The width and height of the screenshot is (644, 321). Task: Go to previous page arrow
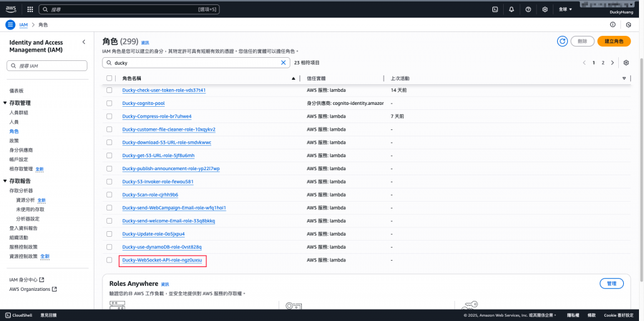click(584, 63)
